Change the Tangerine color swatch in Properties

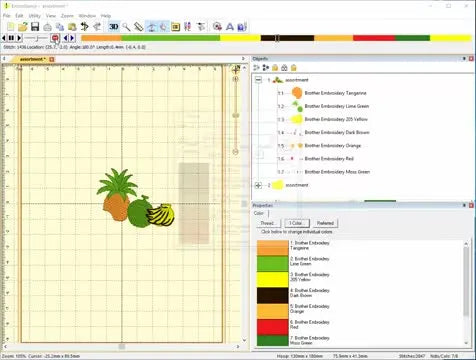click(273, 248)
